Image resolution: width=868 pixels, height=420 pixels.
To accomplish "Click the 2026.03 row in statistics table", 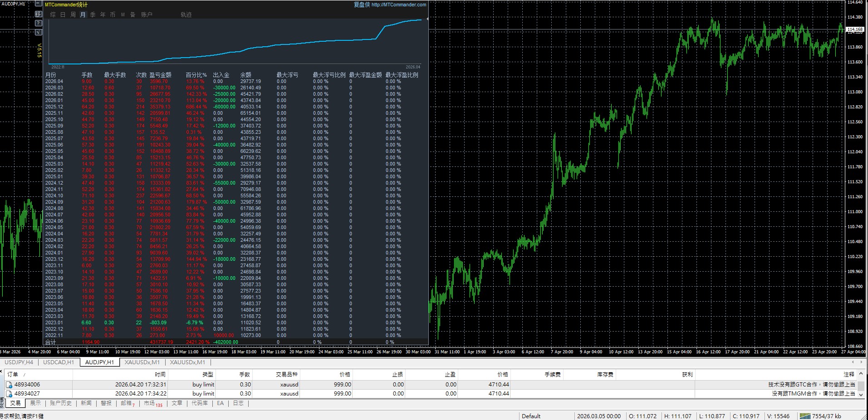I will click(x=223, y=88).
